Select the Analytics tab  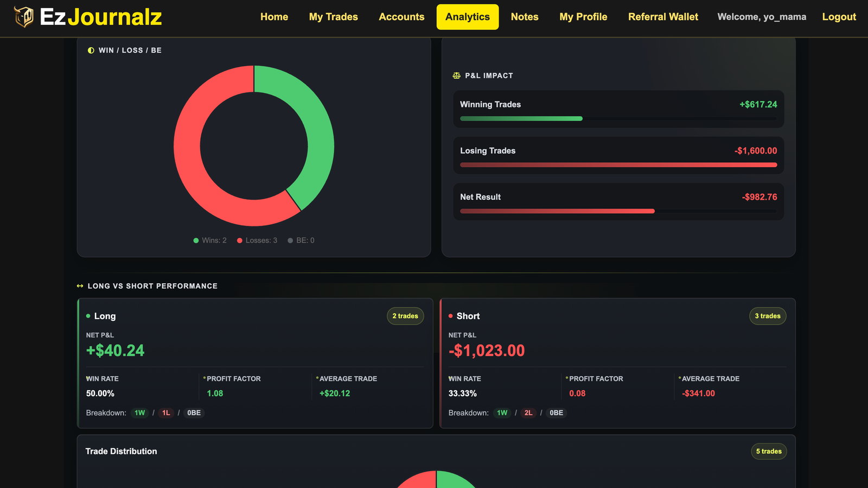pyautogui.click(x=468, y=17)
